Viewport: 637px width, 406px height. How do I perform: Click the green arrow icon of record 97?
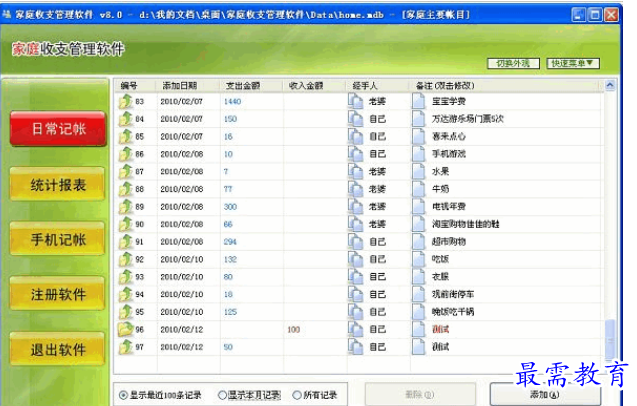coord(126,347)
